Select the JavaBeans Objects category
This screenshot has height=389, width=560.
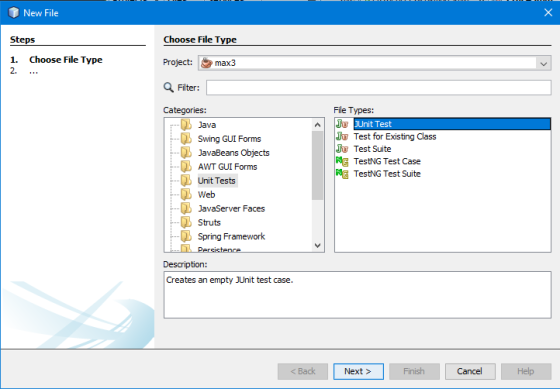point(234,153)
